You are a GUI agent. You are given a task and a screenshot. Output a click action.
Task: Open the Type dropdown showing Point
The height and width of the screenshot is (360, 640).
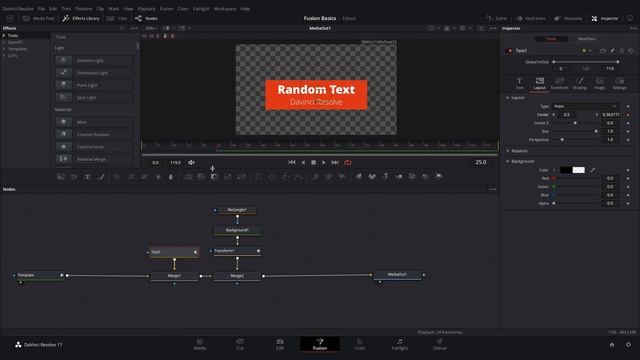tap(585, 106)
